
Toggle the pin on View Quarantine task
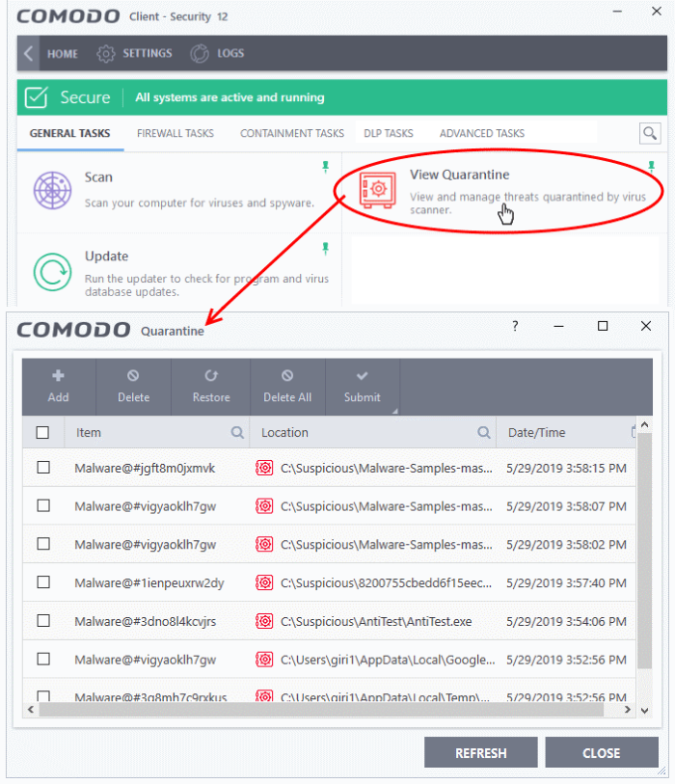point(651,167)
